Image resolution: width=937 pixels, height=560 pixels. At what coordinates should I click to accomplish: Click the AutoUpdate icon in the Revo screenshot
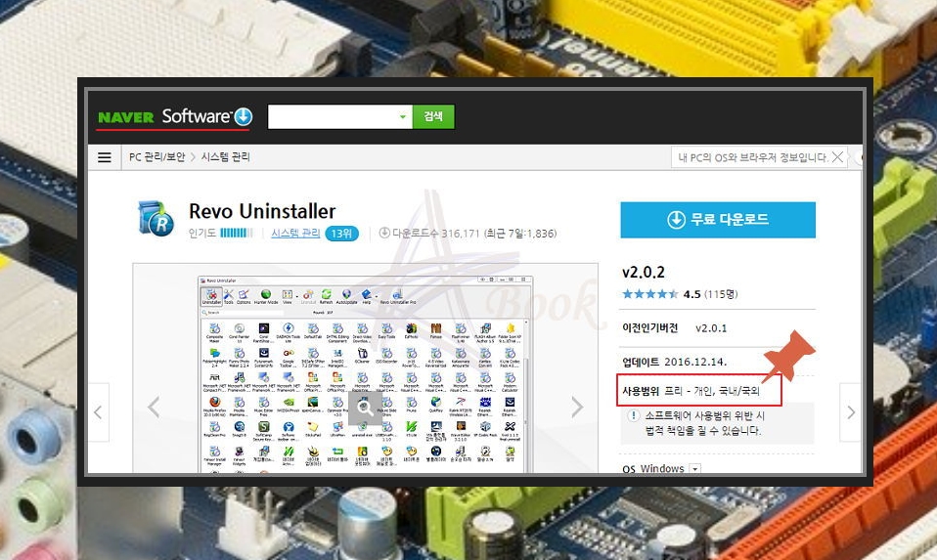(x=346, y=295)
